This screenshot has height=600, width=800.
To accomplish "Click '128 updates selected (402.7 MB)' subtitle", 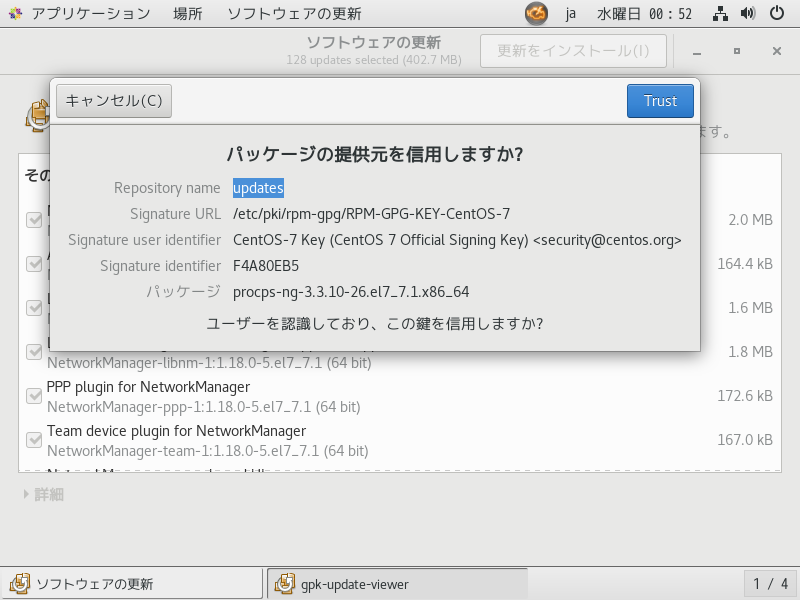I will pos(374,60).
